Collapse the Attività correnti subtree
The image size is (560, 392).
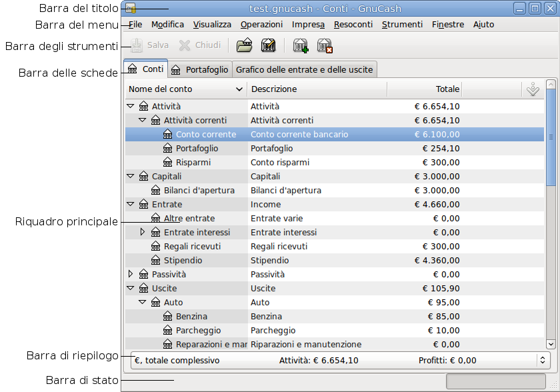(143, 120)
